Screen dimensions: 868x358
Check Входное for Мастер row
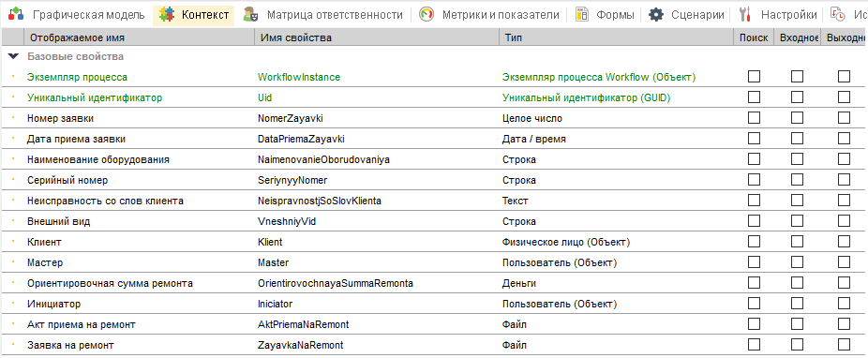pyautogui.click(x=797, y=261)
